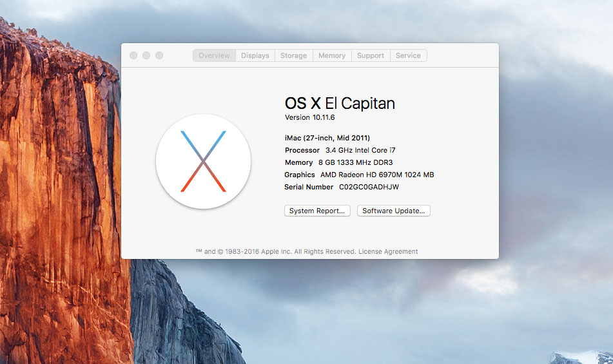Click the OS X El Capitan X logo
Viewport: 613px width, 364px height.
point(203,161)
